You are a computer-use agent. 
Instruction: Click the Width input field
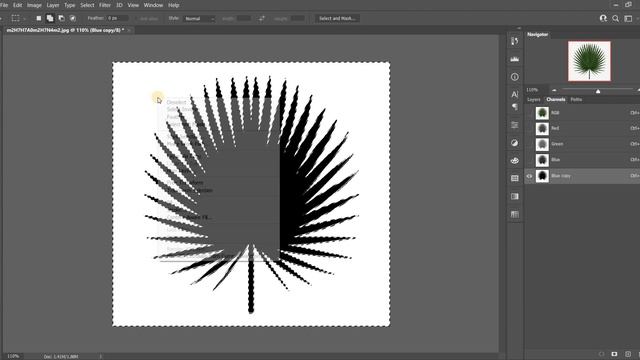click(244, 18)
